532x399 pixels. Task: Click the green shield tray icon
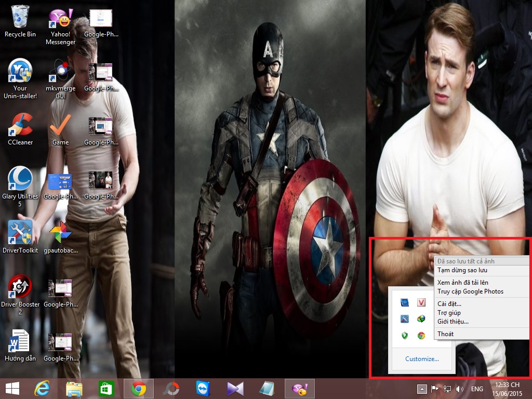[x=405, y=336]
